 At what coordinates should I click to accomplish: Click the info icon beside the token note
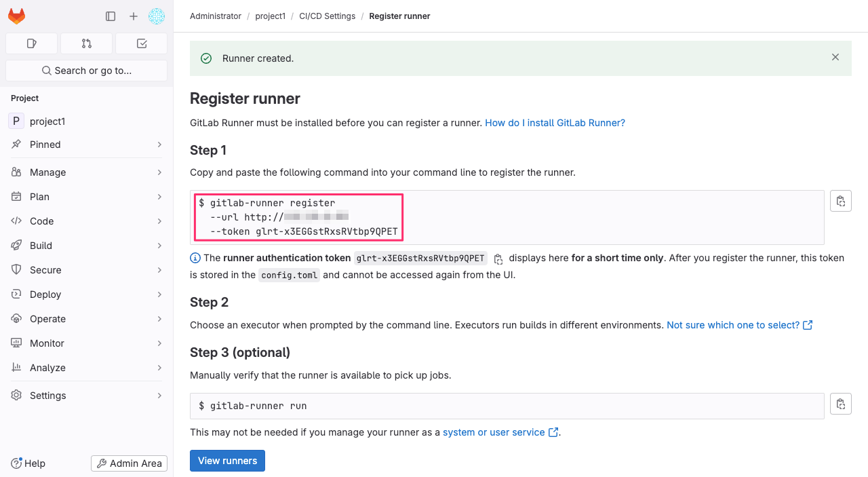pyautogui.click(x=195, y=258)
